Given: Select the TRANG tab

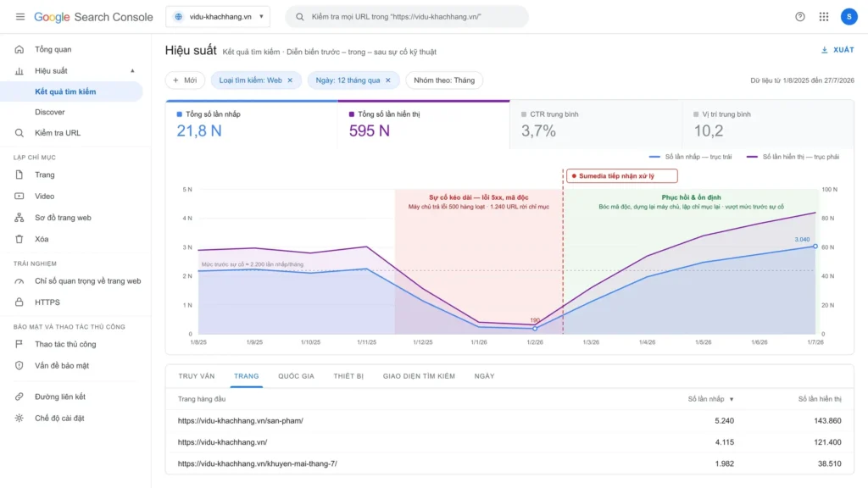Looking at the screenshot, I should pyautogui.click(x=247, y=376).
